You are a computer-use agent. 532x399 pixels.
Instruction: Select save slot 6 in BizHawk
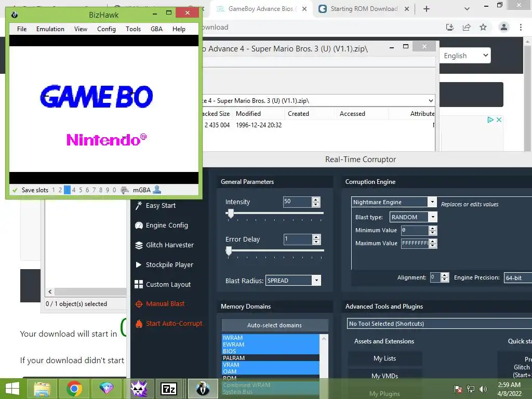(x=87, y=190)
